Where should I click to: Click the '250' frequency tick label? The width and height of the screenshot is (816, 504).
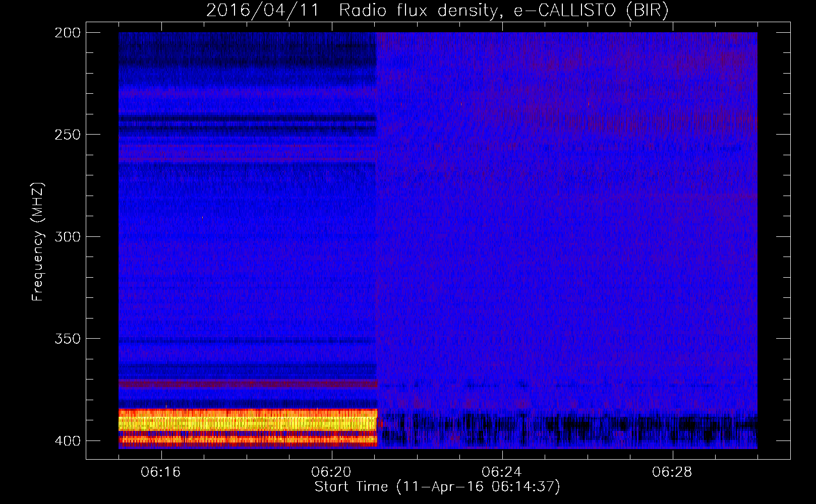(x=68, y=135)
